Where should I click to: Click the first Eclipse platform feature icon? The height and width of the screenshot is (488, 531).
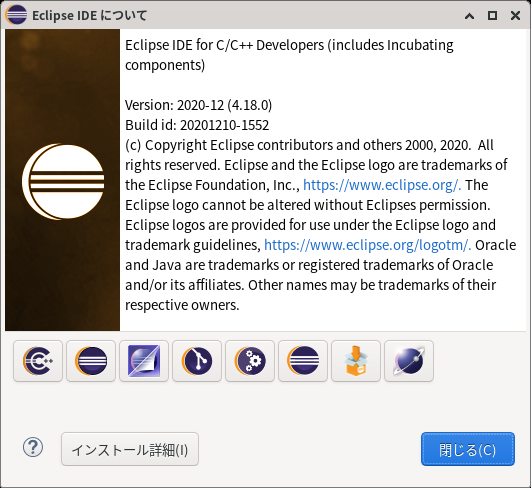[x=91, y=361]
